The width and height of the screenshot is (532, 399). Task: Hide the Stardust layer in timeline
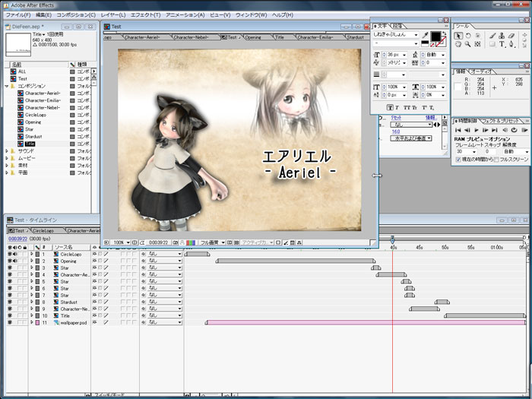click(9, 302)
